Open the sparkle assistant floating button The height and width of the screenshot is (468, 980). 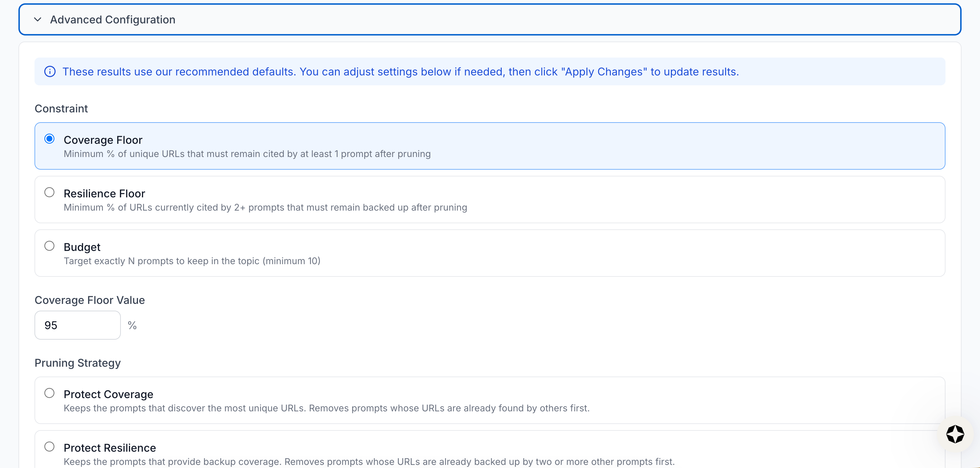point(955,434)
